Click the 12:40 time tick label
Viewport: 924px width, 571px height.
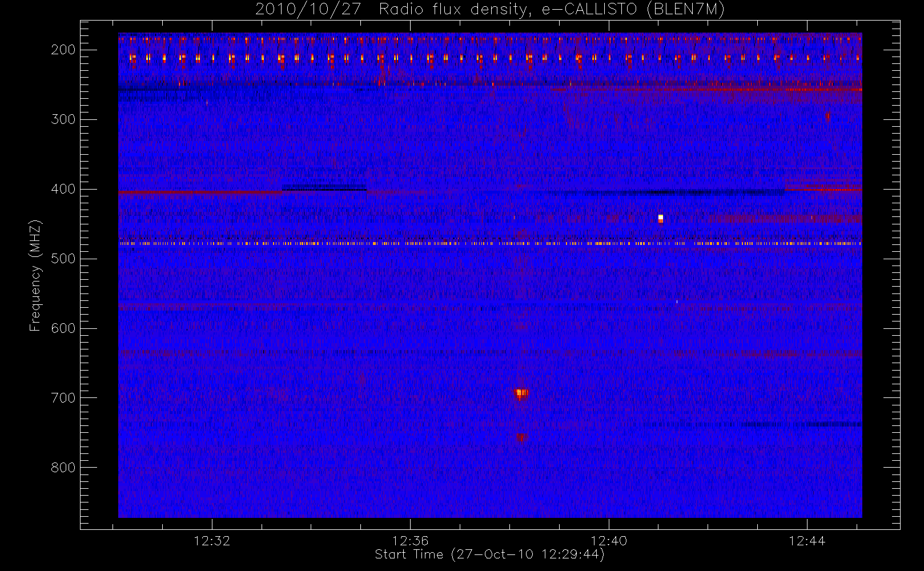coord(609,541)
